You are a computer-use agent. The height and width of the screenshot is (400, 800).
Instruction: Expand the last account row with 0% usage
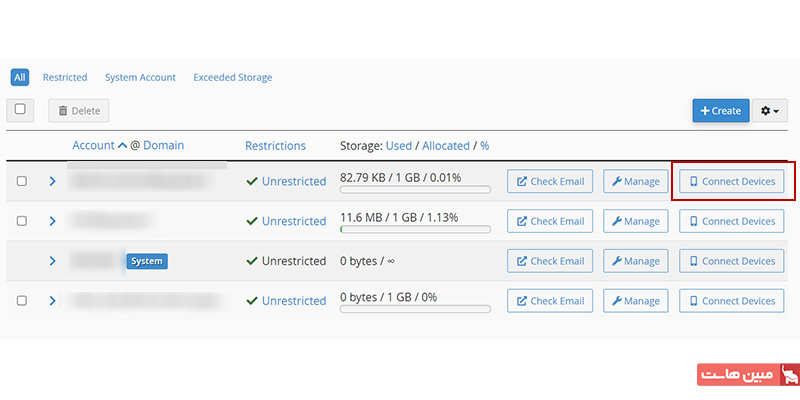click(52, 301)
